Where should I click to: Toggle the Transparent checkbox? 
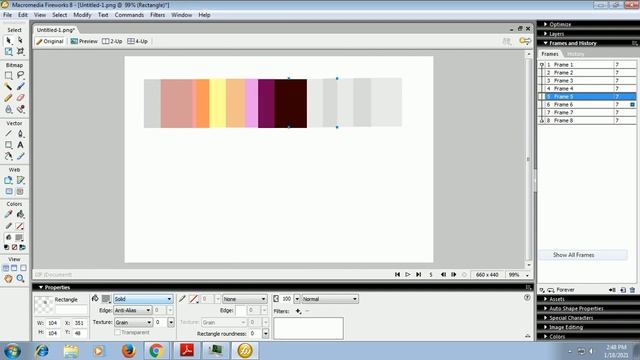pos(118,332)
